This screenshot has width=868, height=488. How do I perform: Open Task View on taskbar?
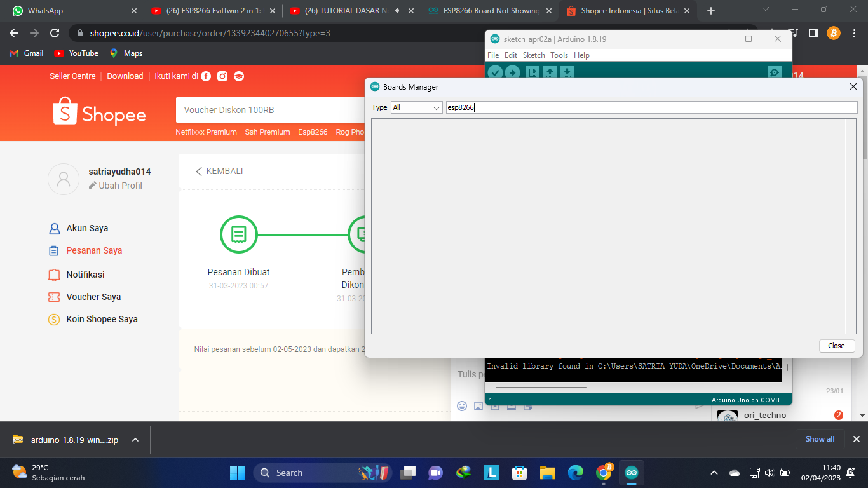407,473
